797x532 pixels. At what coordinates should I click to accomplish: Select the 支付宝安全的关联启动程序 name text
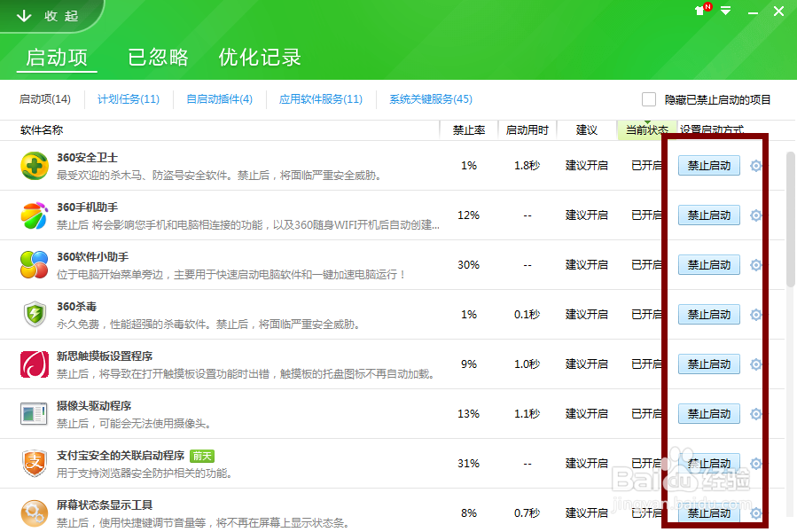point(121,455)
